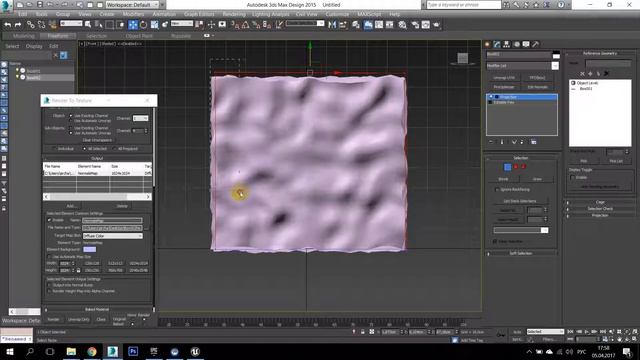Open File Explorer from the taskbar
The image size is (640, 360).
click(x=71, y=351)
